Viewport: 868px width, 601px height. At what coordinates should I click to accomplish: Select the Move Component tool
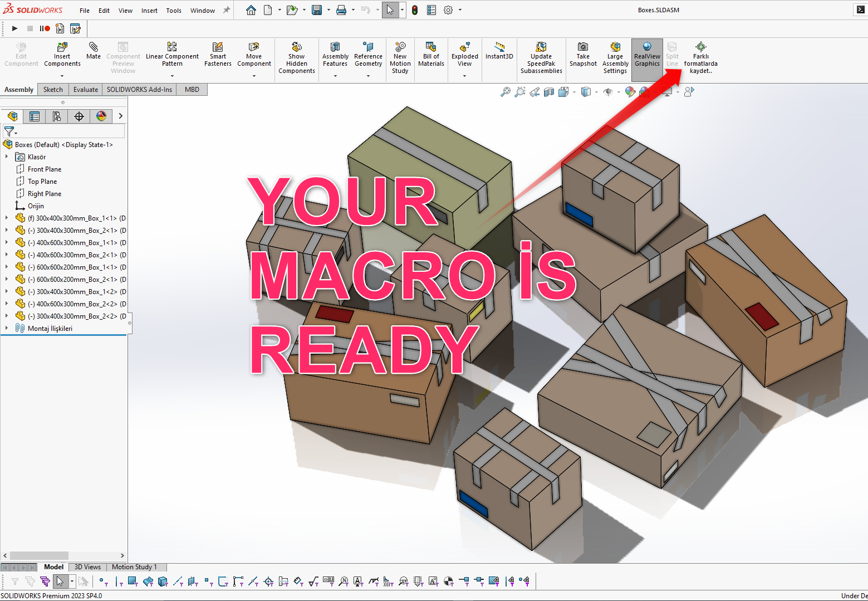(254, 55)
